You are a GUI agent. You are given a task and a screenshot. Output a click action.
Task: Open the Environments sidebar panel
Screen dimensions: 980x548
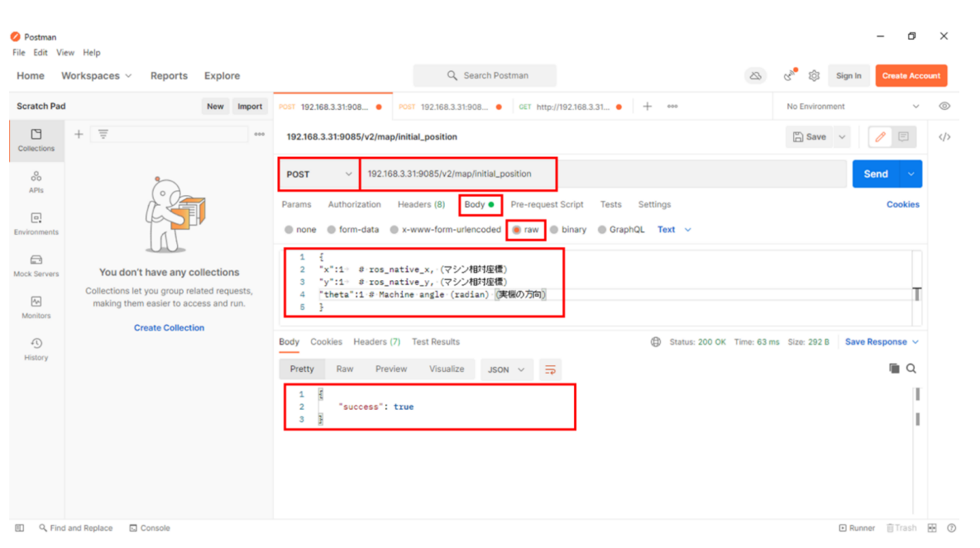click(x=36, y=224)
